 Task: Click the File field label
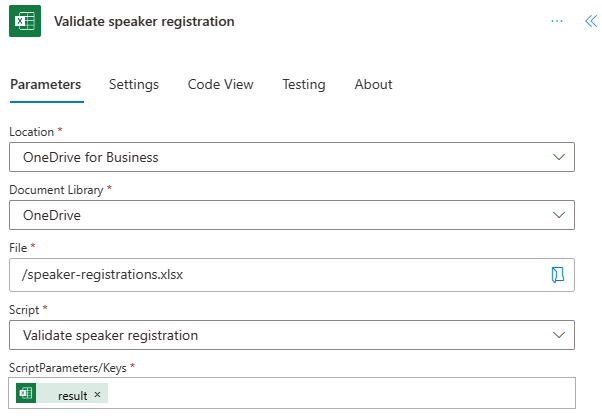pos(18,248)
